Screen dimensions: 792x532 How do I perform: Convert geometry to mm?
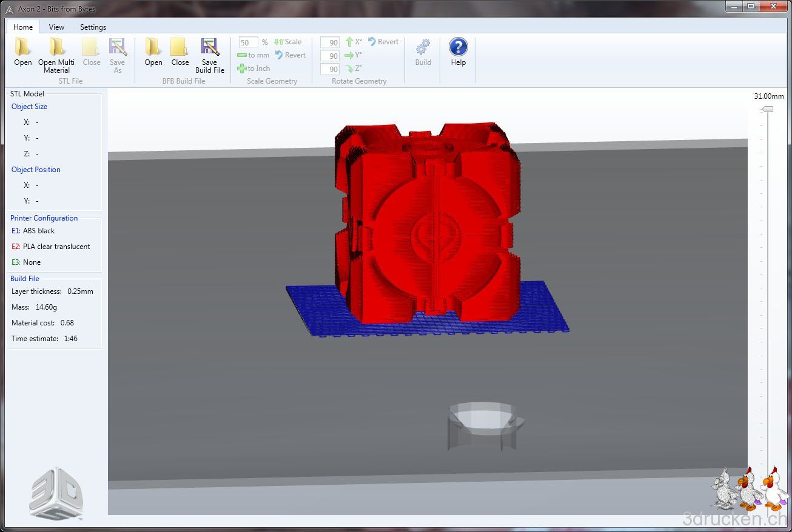point(253,55)
